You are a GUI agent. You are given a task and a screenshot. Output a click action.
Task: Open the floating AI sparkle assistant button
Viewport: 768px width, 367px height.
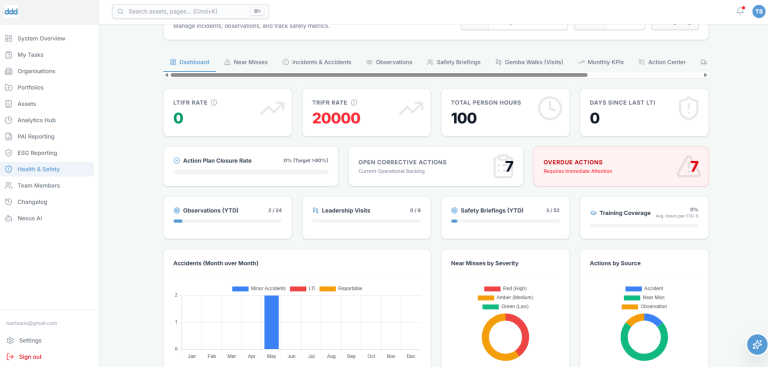(x=757, y=344)
